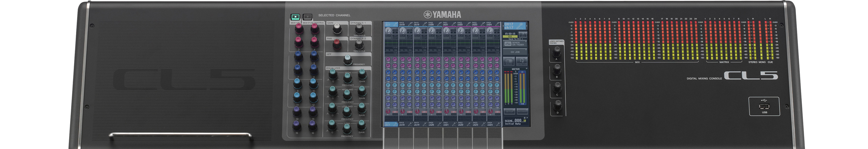Open the SETUP button on touchscreen

pos(509,111)
